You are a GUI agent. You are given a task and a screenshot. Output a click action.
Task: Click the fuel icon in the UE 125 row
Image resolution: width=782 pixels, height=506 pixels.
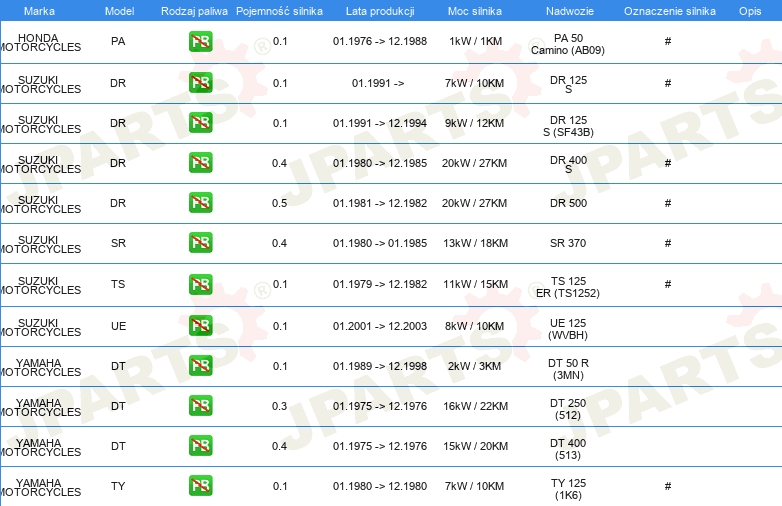200,326
